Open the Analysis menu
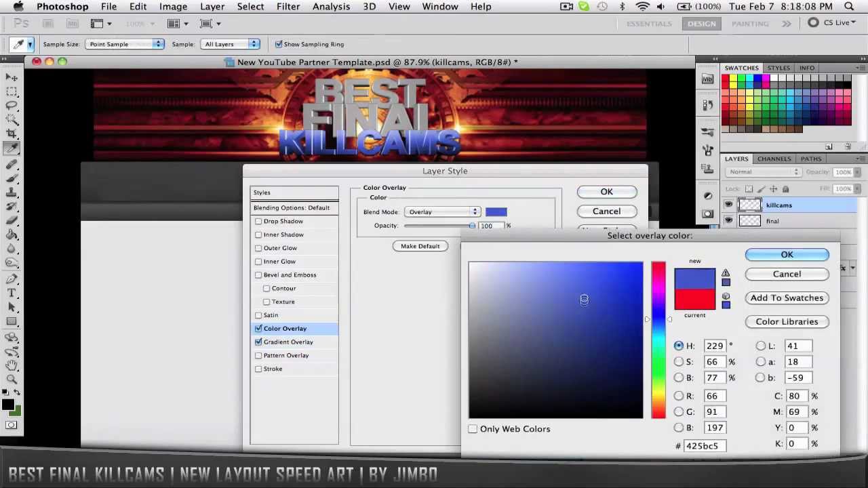868x488 pixels. click(331, 7)
